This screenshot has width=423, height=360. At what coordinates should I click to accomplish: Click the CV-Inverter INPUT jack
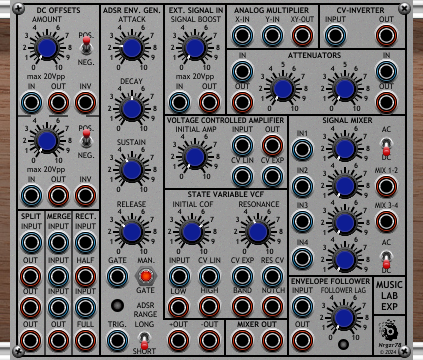(335, 35)
